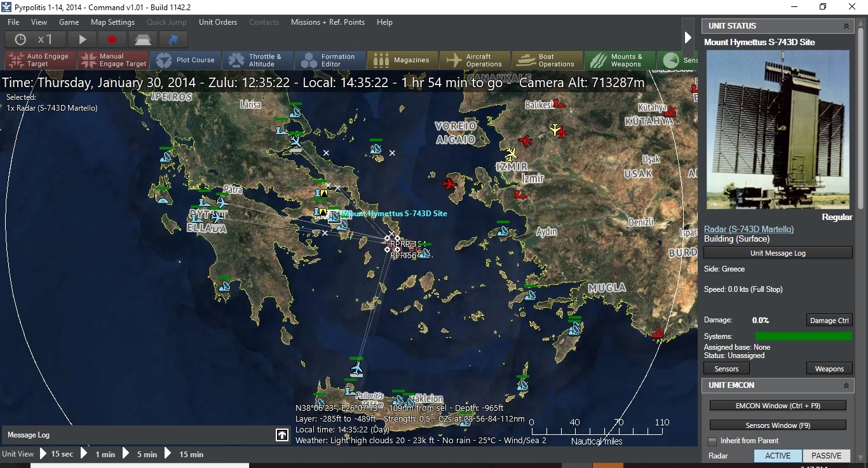Collapse the UNIT STATUS section

846,26
